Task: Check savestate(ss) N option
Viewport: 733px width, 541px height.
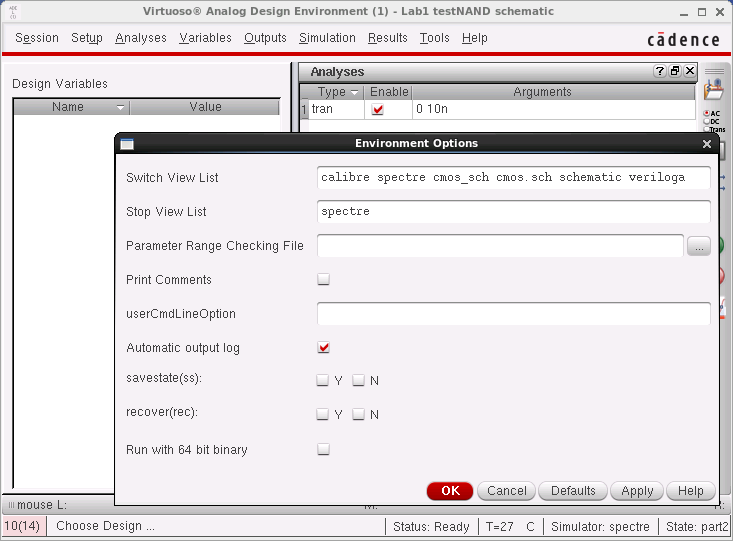Action: coord(358,380)
